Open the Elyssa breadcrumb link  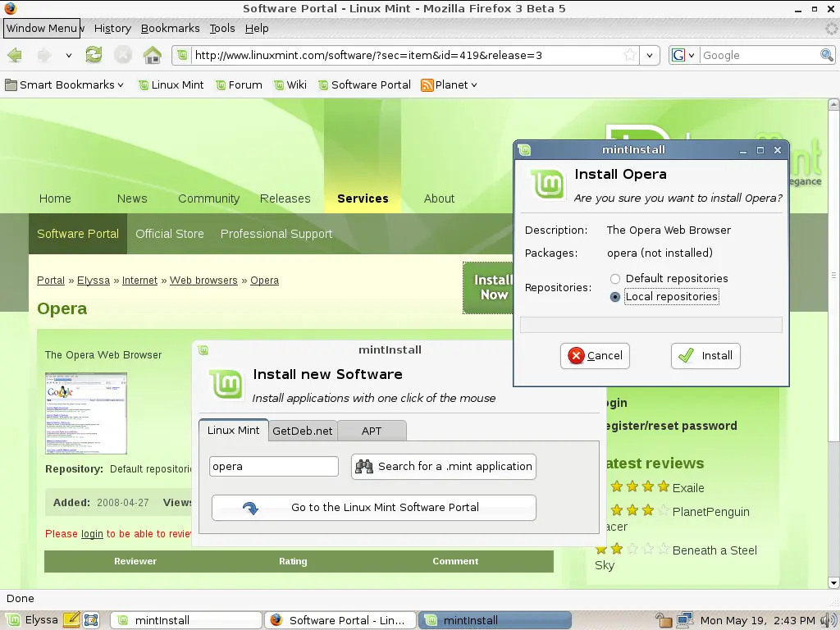[x=94, y=281]
